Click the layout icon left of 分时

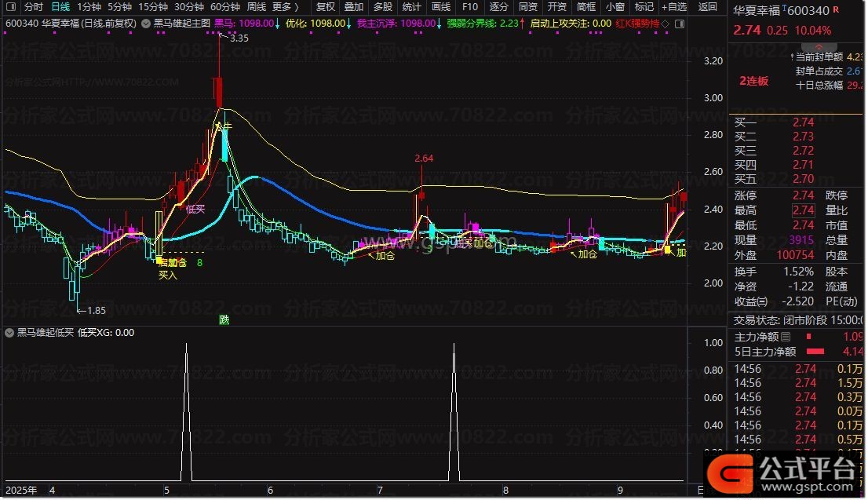click(x=11, y=7)
